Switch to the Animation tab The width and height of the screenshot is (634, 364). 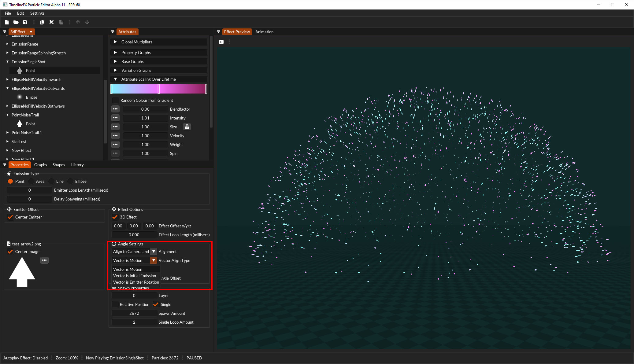pos(264,32)
